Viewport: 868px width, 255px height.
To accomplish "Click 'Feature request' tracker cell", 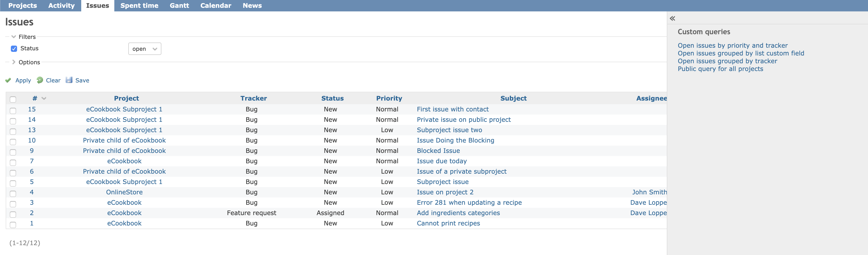I will [x=251, y=213].
